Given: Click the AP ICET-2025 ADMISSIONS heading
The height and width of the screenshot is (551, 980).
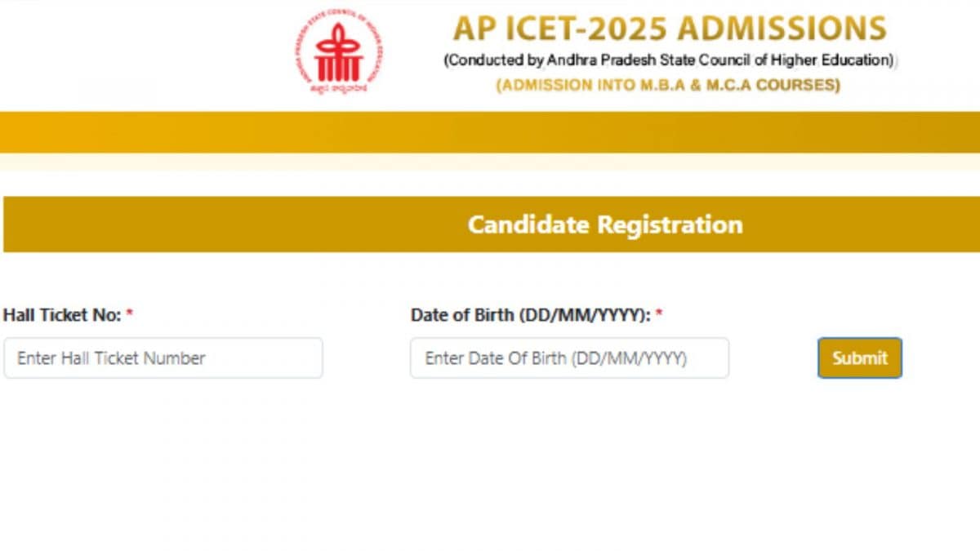Looking at the screenshot, I should 670,29.
